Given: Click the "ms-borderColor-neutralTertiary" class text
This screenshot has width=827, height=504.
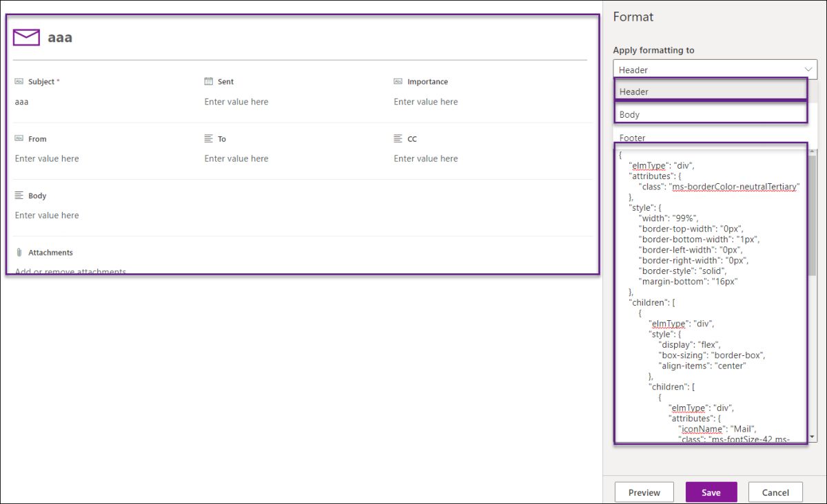Looking at the screenshot, I should (734, 187).
